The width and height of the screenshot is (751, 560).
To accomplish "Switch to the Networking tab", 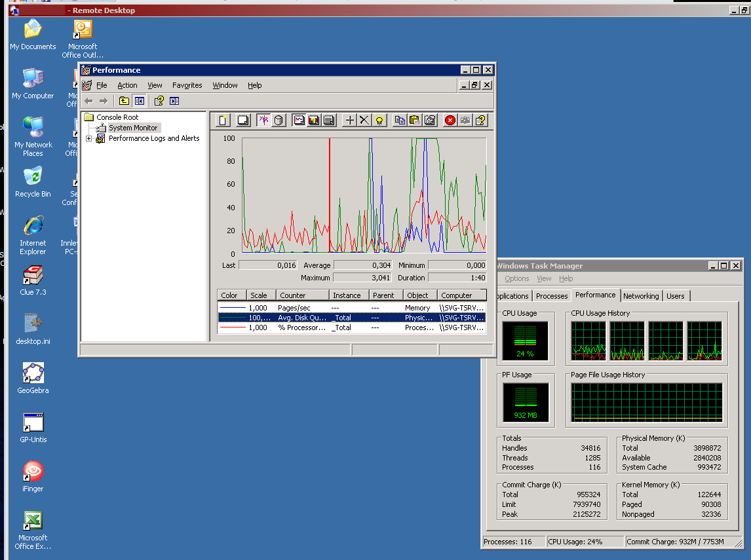I will 640,296.
